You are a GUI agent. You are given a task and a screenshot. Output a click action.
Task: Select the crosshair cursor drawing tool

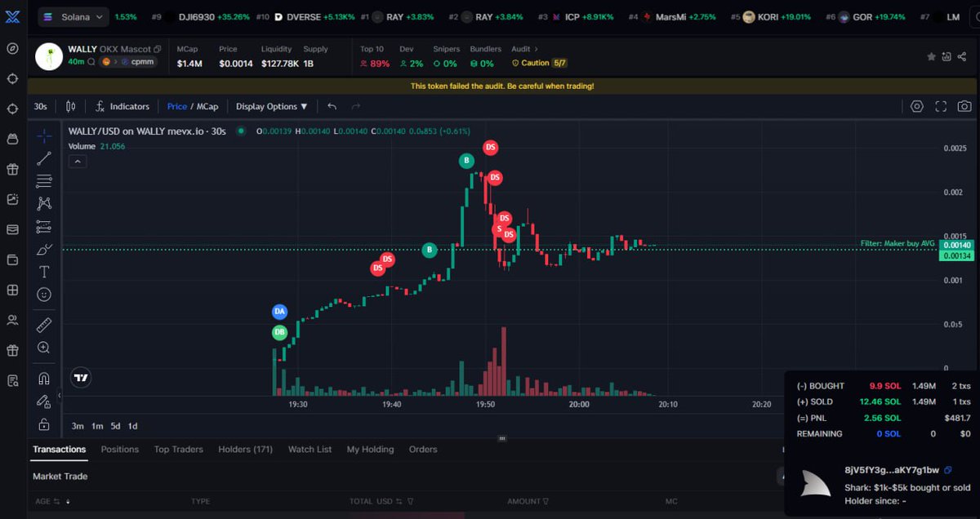click(44, 135)
